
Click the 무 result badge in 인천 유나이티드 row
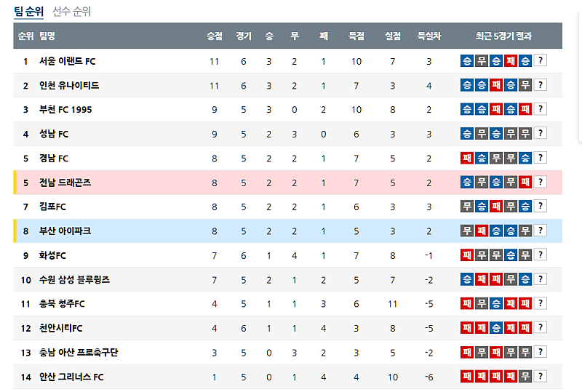tap(525, 85)
